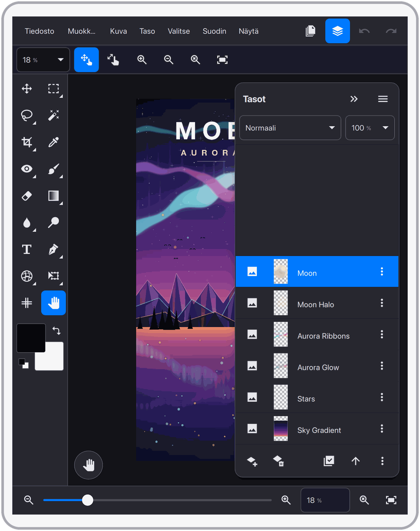This screenshot has width=420, height=531.
Task: Open the Tasot panel hamburger menu
Action: pyautogui.click(x=383, y=99)
